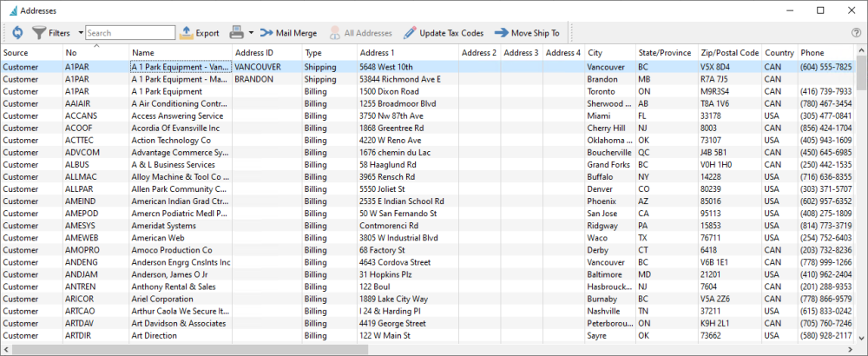Click the Export icon
Image resolution: width=868 pixels, height=356 pixels.
(x=186, y=33)
